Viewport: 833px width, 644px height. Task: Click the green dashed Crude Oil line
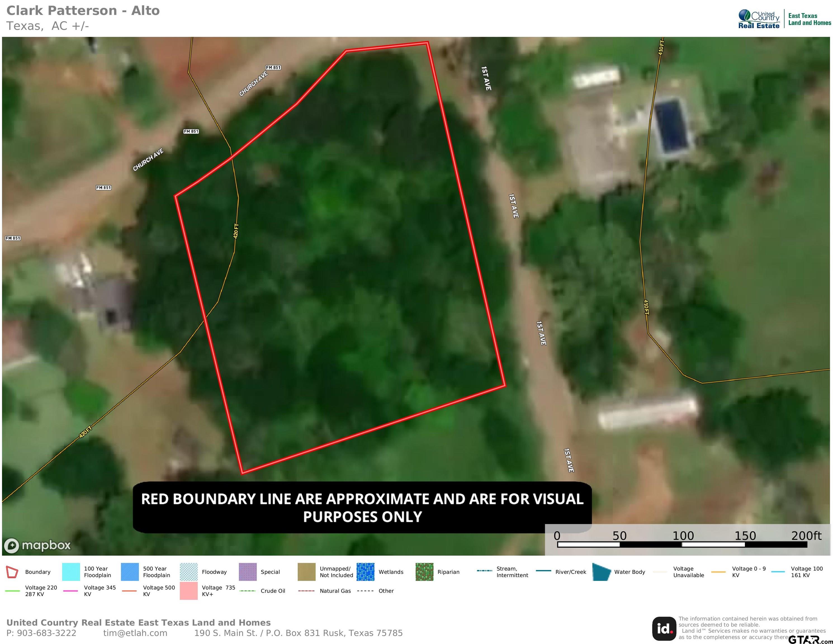pos(248,591)
